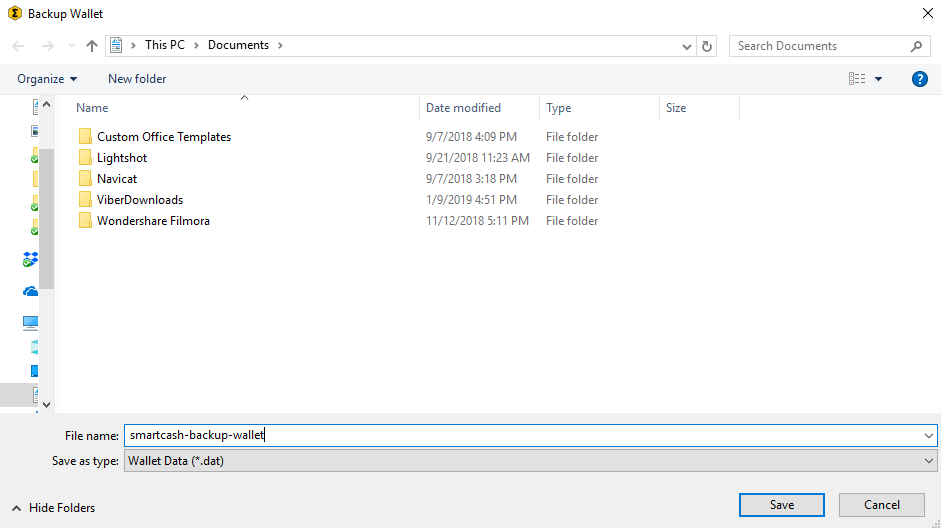Create a New folder
941x528 pixels.
point(137,79)
